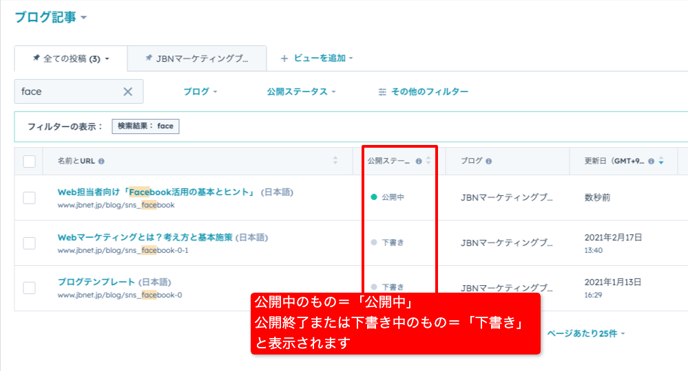Click URL www.jbnet.jp/blog/sns_facebook-0-1
Image resolution: width=688 pixels, height=371 pixels.
[123, 250]
